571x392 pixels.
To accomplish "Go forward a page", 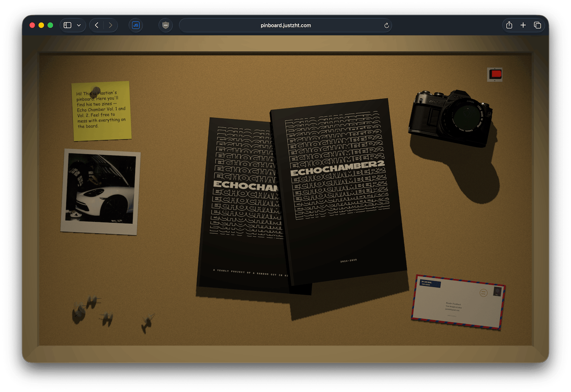I will [x=110, y=25].
